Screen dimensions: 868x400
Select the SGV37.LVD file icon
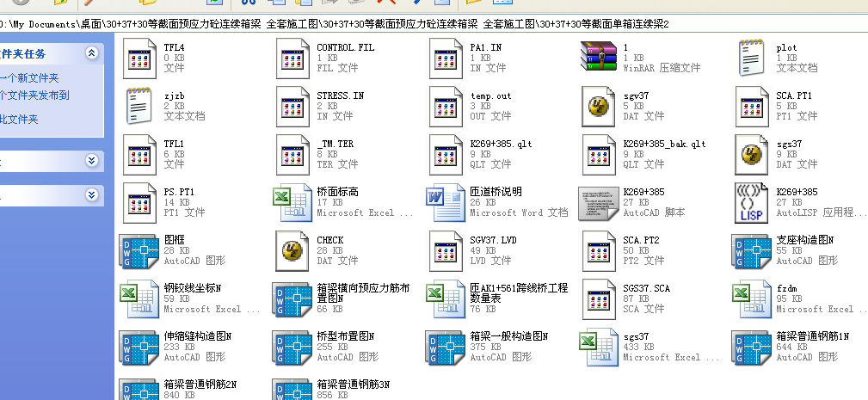click(446, 251)
